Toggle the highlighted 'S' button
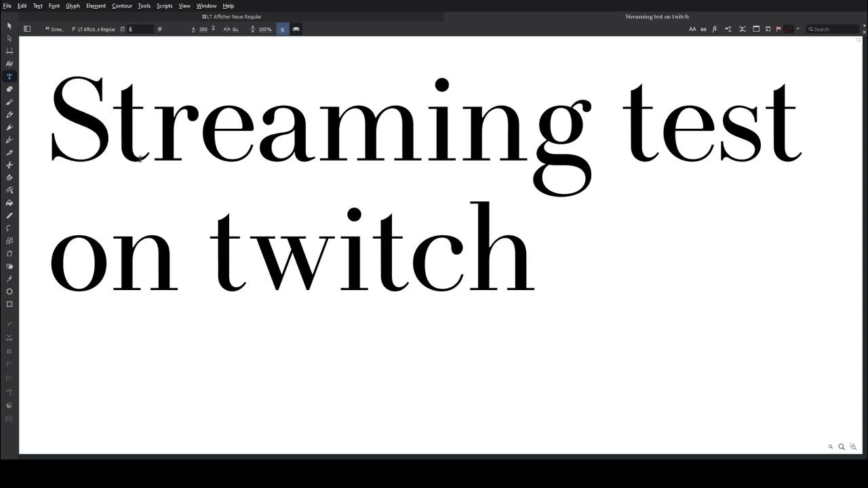The image size is (868, 488). click(x=282, y=29)
